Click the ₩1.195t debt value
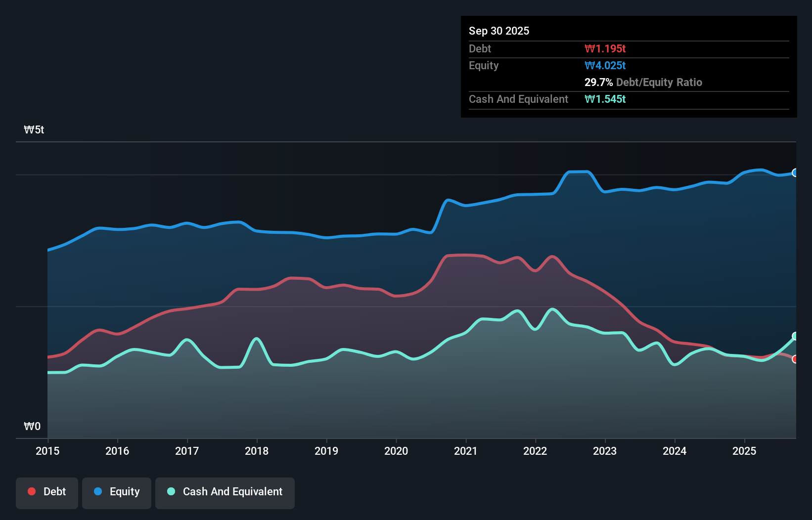This screenshot has height=520, width=812. point(605,48)
